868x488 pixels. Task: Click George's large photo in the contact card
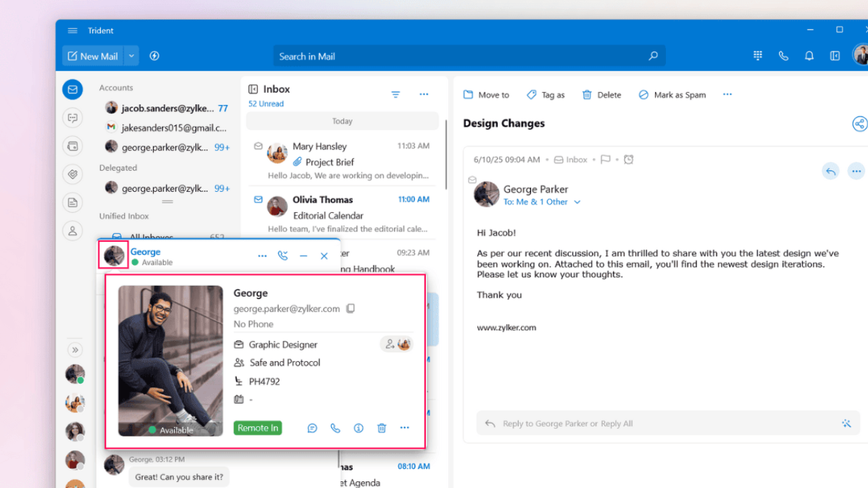coord(170,361)
